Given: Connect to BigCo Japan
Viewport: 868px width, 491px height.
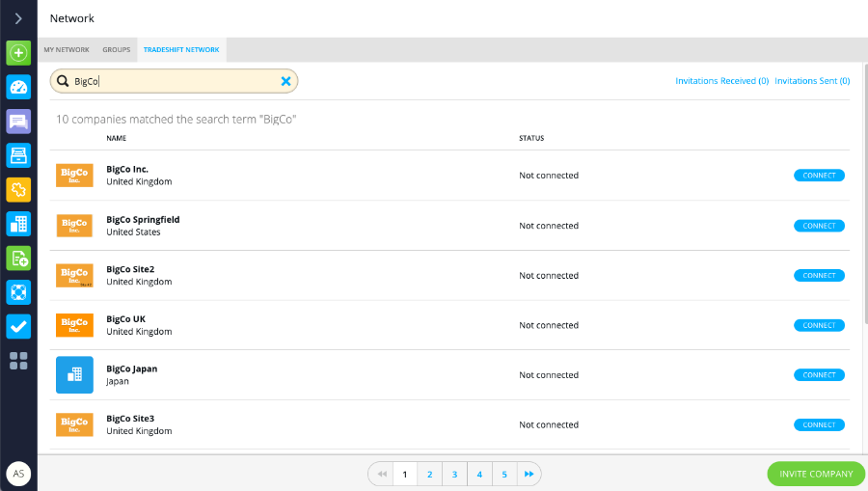Looking at the screenshot, I should pos(819,375).
